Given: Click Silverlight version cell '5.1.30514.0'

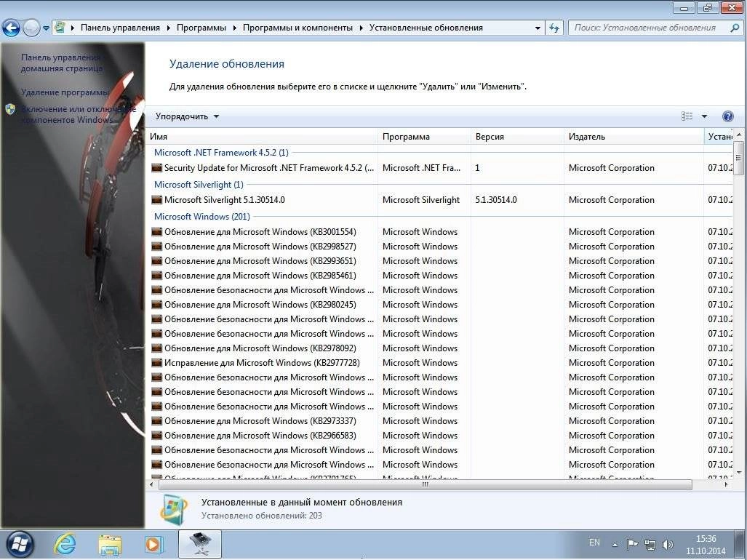Looking at the screenshot, I should [496, 200].
